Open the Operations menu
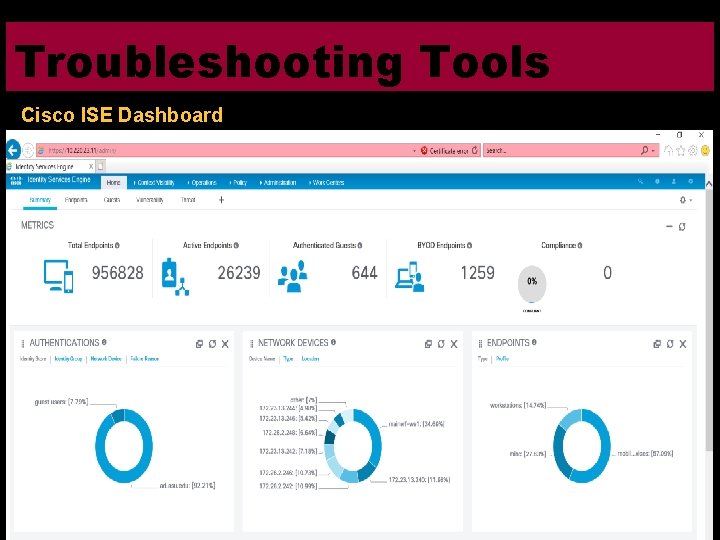The width and height of the screenshot is (720, 540). [202, 182]
